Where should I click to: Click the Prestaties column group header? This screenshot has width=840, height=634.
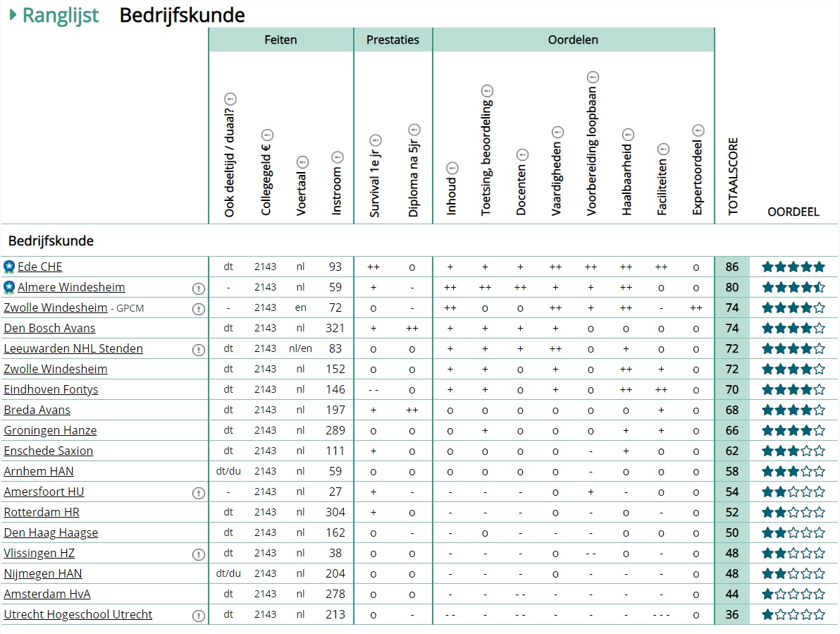tap(393, 39)
